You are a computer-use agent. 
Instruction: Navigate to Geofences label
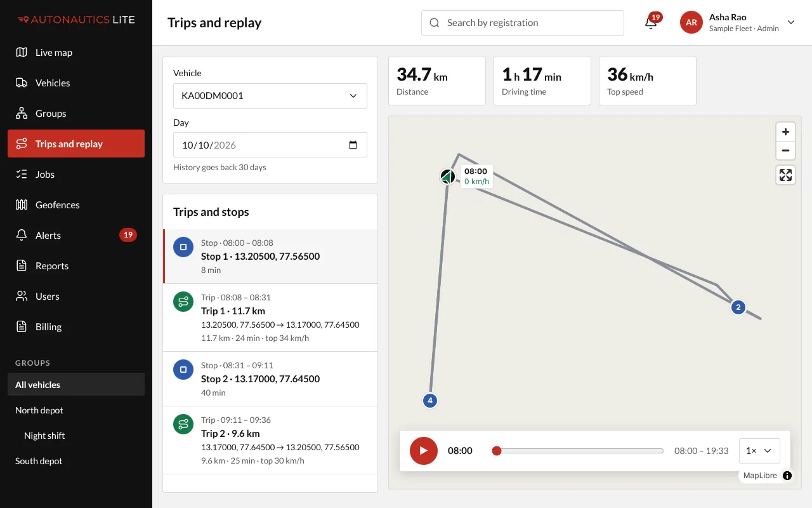tap(58, 205)
